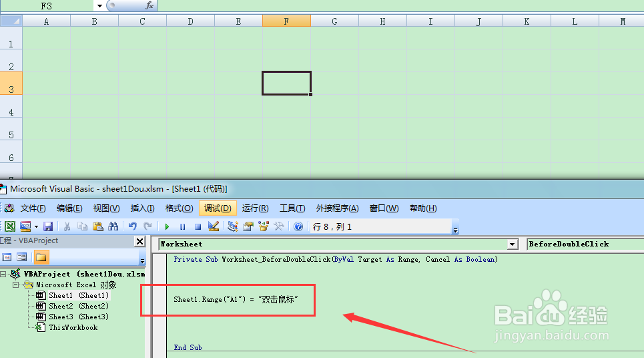
Task: Click code line Sheet1.Range("A1") = "双击鼠标"
Action: point(236,300)
